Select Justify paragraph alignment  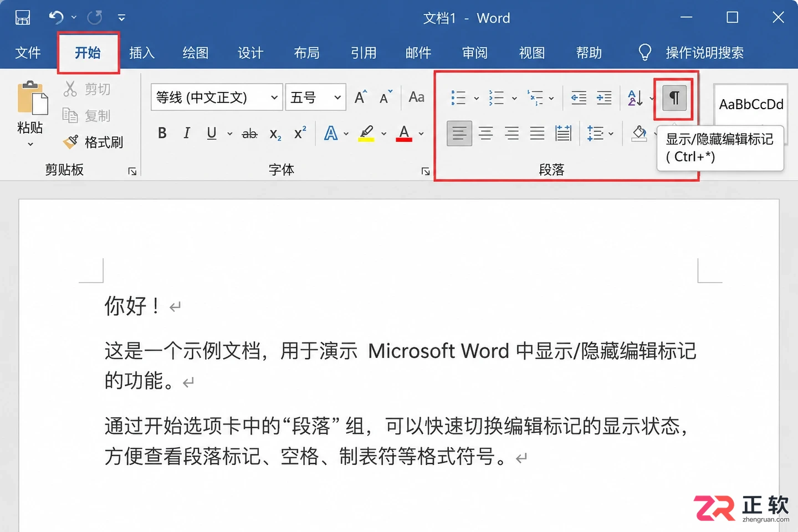click(537, 133)
